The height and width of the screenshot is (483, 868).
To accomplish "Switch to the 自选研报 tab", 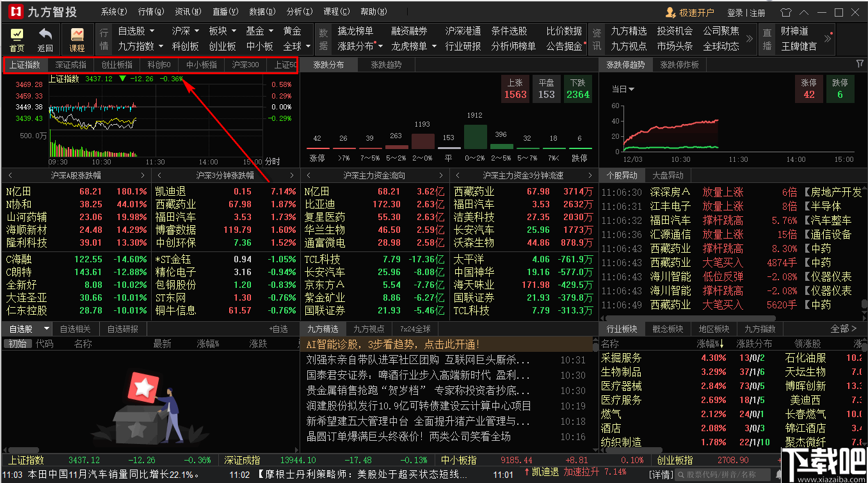I will [122, 329].
